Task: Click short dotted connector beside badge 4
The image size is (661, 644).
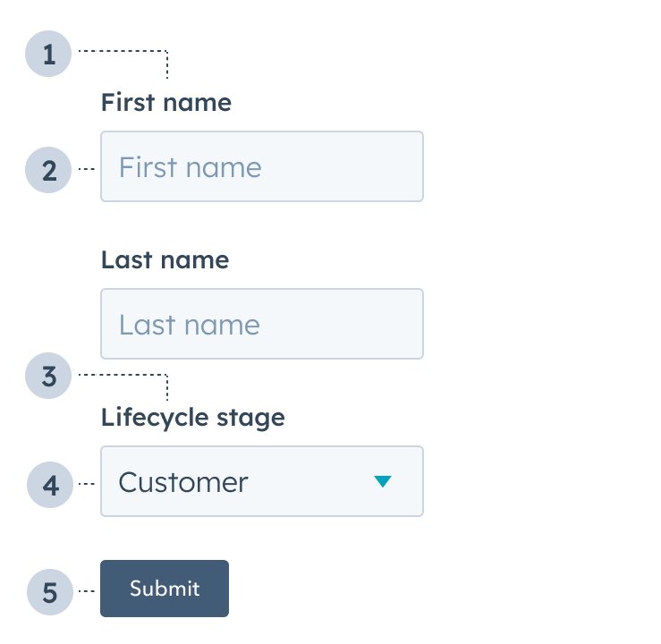Action: pos(87,484)
